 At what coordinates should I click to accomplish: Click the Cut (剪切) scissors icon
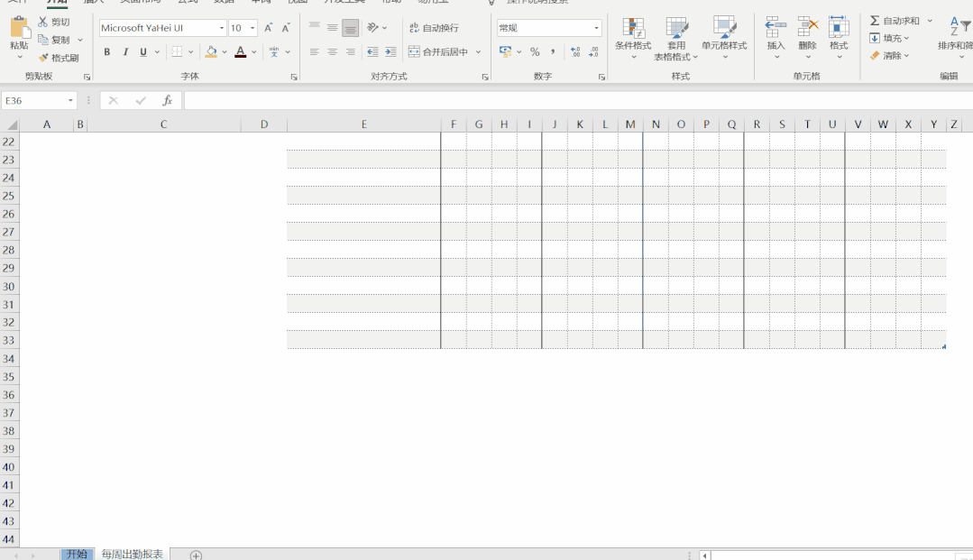42,22
